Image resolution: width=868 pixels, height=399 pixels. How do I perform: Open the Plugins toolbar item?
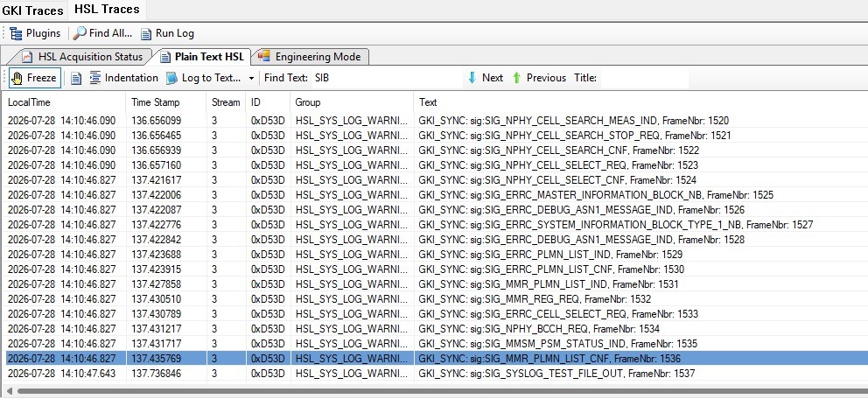[35, 33]
